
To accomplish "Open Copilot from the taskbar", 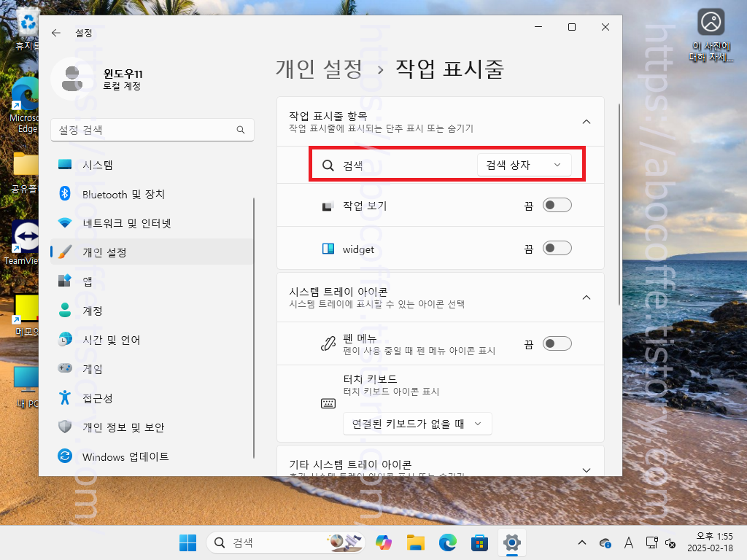I will pyautogui.click(x=384, y=542).
